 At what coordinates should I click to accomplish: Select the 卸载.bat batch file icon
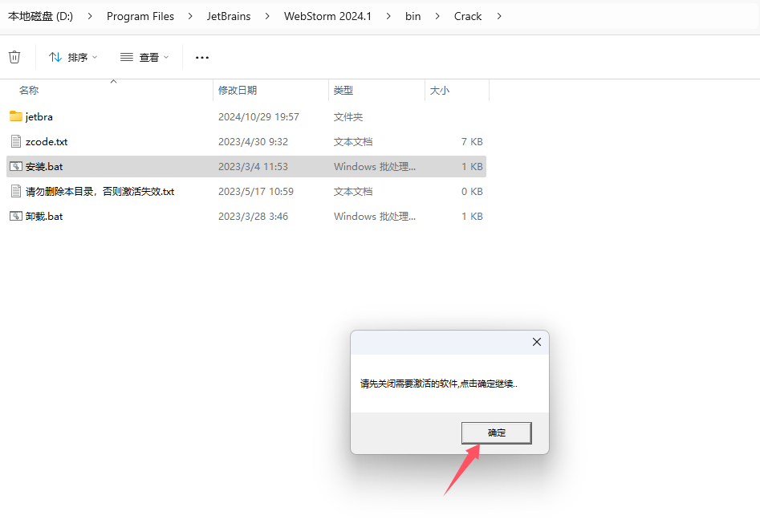(16, 216)
